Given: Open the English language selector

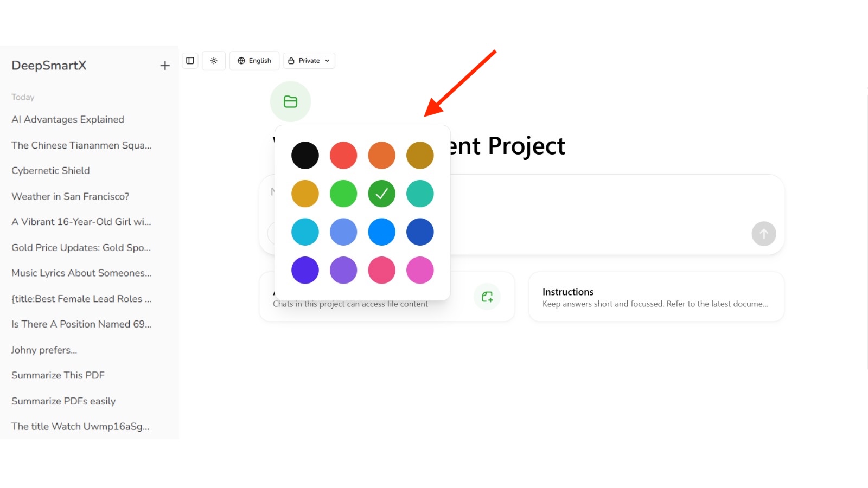Looking at the screenshot, I should pyautogui.click(x=254, y=61).
